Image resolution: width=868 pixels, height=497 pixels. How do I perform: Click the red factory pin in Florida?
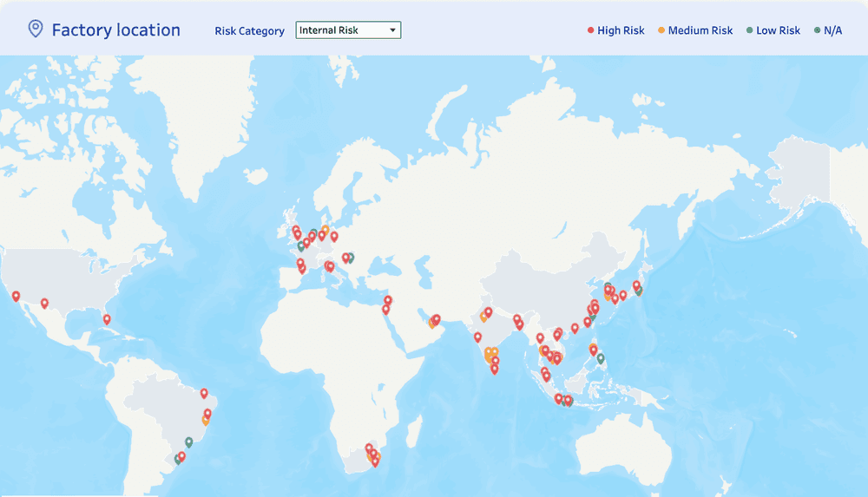[x=107, y=319]
